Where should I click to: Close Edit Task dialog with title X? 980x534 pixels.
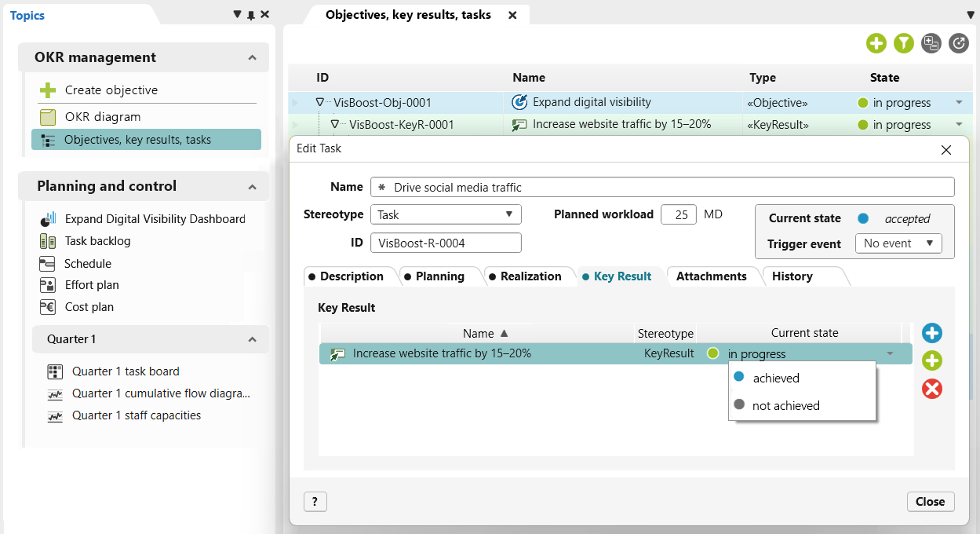(946, 149)
